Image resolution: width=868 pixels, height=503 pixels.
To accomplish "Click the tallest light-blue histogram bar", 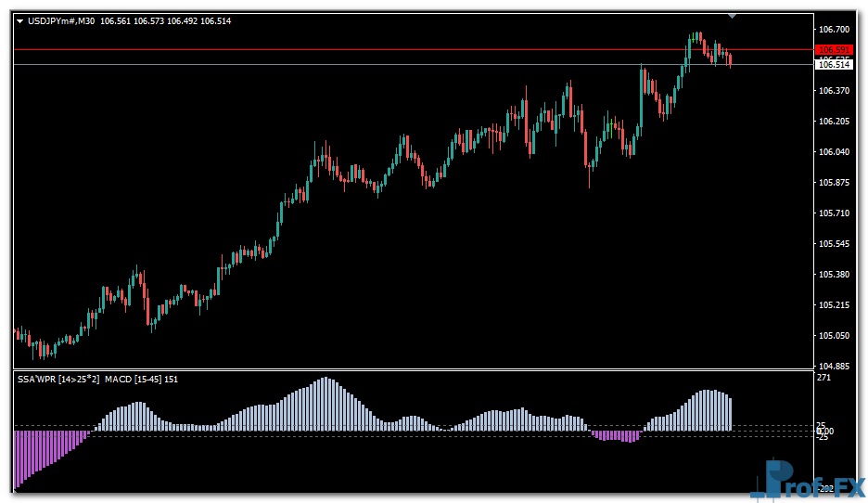I will click(325, 405).
